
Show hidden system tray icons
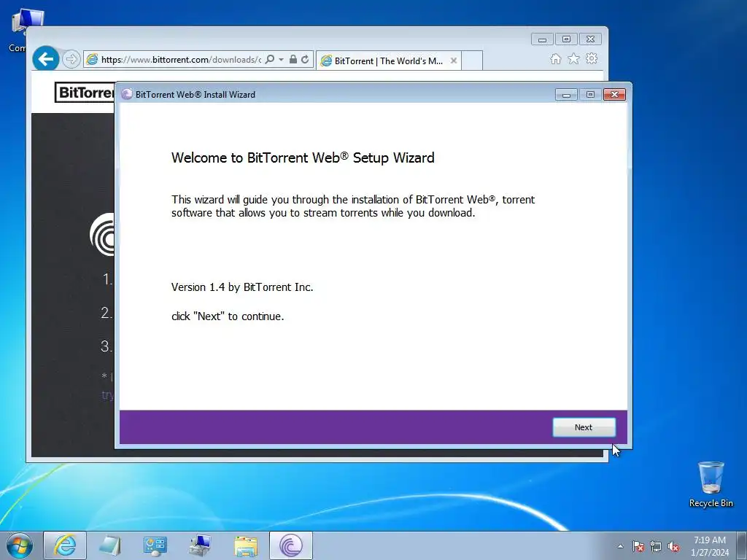620,546
